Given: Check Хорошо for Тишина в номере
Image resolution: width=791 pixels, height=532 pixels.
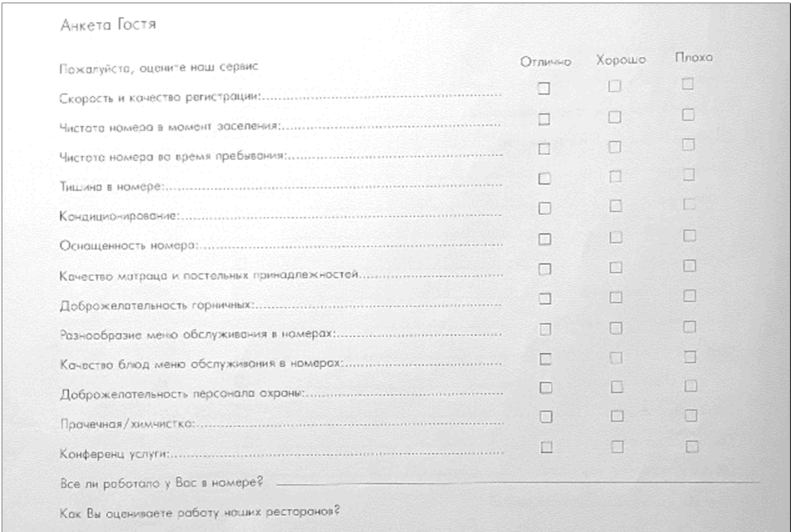Looking at the screenshot, I should [615, 177].
